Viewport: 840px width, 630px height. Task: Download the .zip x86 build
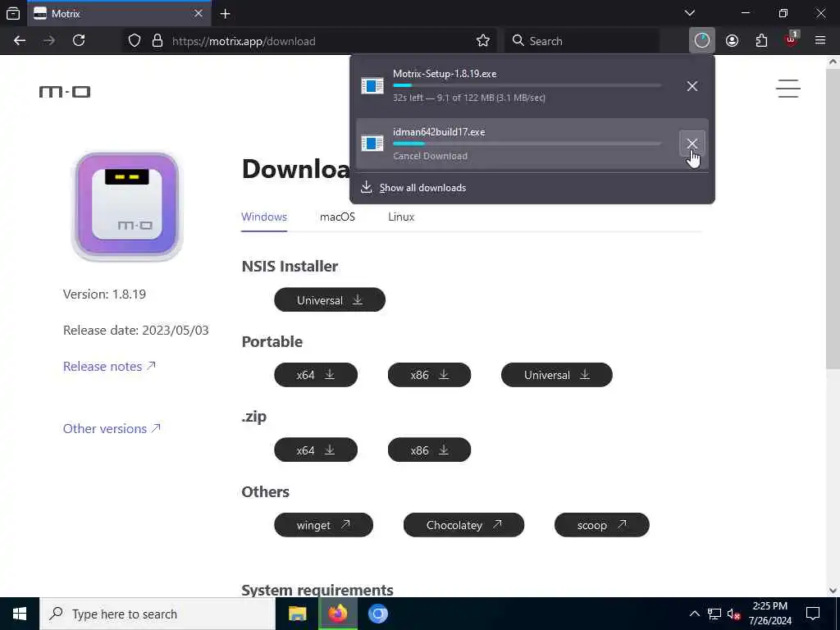pyautogui.click(x=429, y=450)
